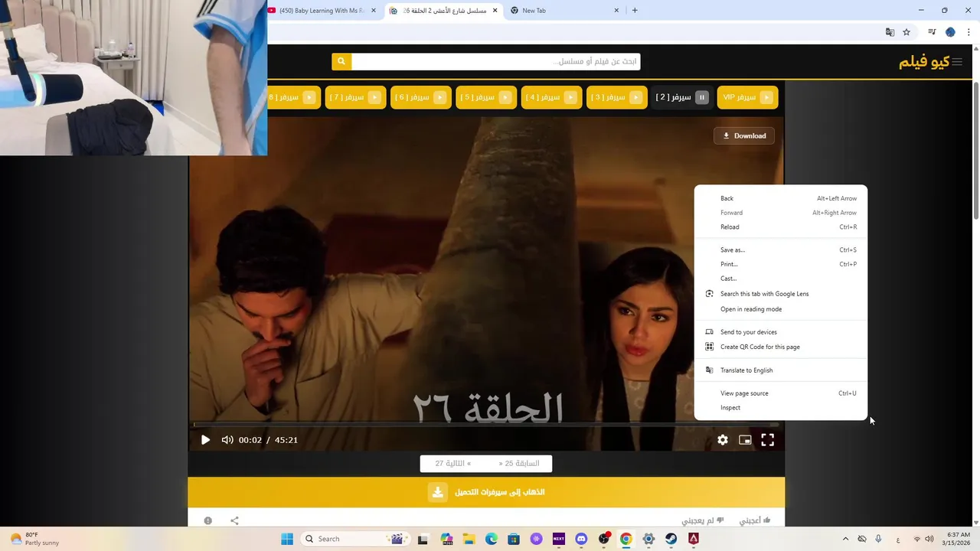Open Microsoft Store from taskbar
This screenshot has width=980, height=551.
514,539
